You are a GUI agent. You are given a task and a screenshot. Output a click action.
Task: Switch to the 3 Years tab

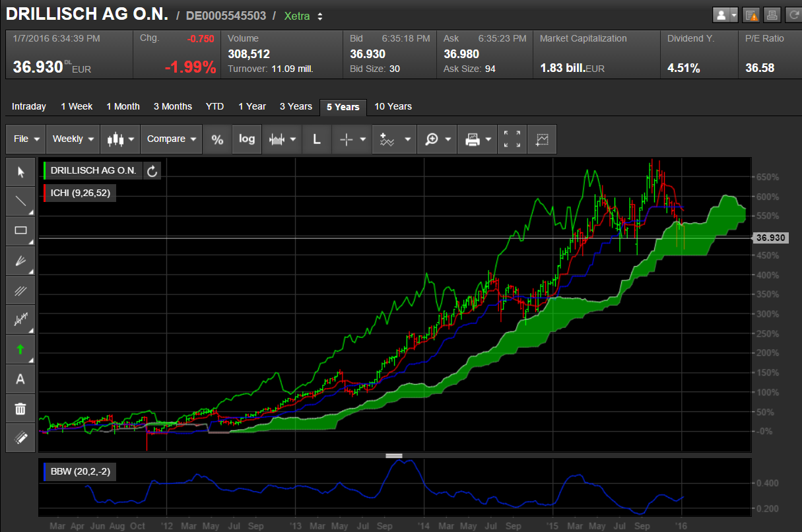point(296,107)
